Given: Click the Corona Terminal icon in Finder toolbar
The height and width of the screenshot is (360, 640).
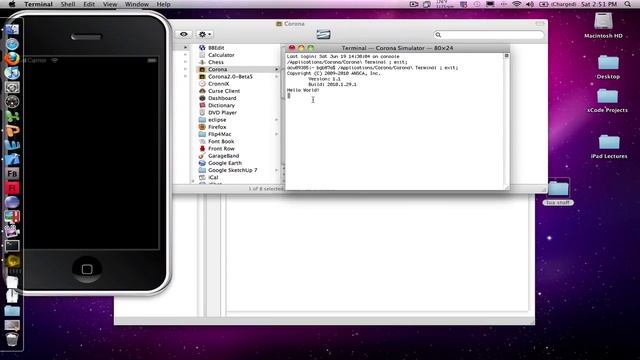Looking at the screenshot, I should [x=323, y=34].
